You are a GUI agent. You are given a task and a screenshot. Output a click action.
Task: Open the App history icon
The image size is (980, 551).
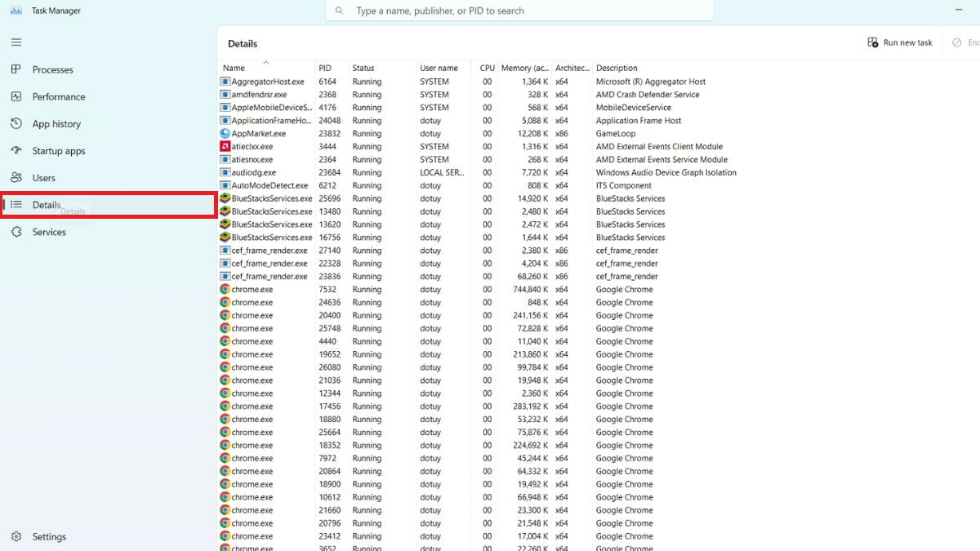[16, 123]
